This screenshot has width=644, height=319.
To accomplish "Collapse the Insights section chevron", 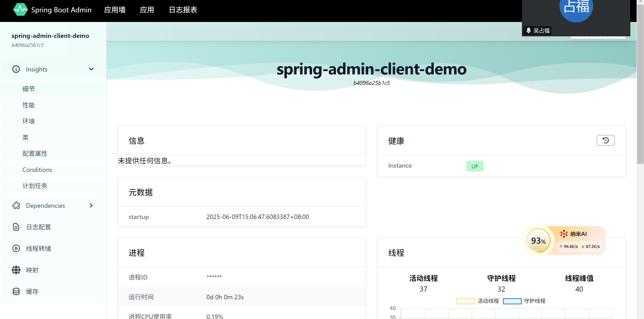I will 91,69.
